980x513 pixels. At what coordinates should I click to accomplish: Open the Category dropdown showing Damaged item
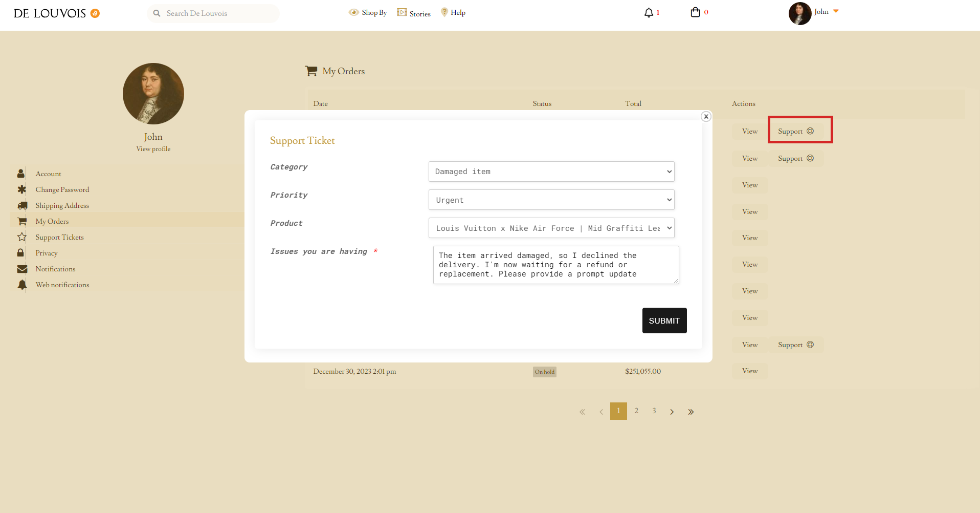coord(551,172)
